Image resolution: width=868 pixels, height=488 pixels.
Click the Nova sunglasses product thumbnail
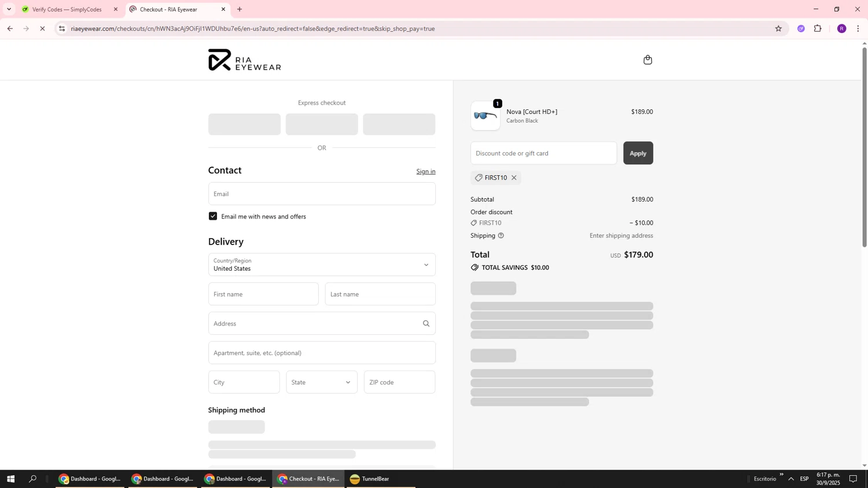(486, 116)
